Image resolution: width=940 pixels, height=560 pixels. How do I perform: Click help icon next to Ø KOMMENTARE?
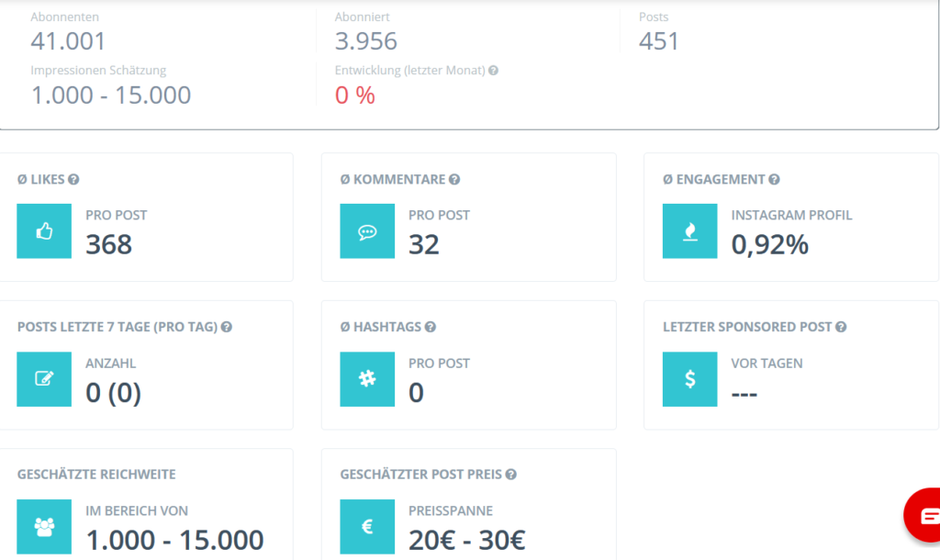coord(454,179)
